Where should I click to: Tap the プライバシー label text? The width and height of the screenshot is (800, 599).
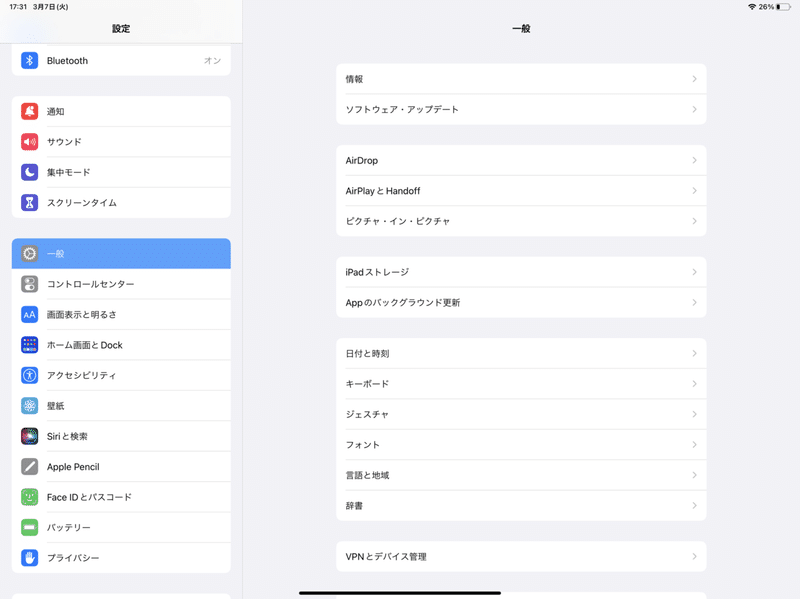[x=73, y=558]
